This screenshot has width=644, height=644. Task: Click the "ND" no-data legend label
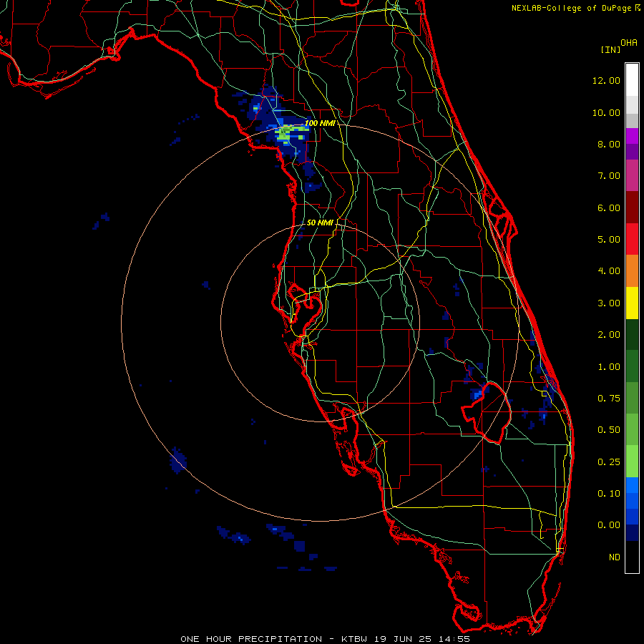pos(615,557)
